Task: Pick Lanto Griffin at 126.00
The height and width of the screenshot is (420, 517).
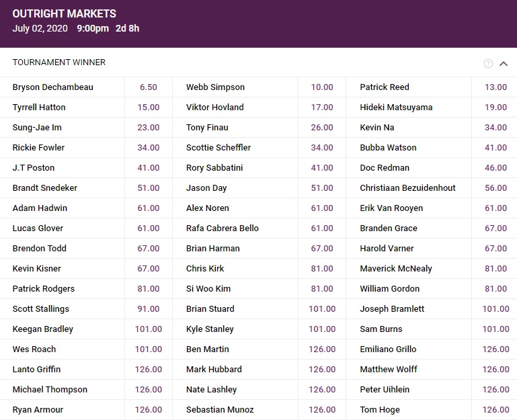Action: 149,369
